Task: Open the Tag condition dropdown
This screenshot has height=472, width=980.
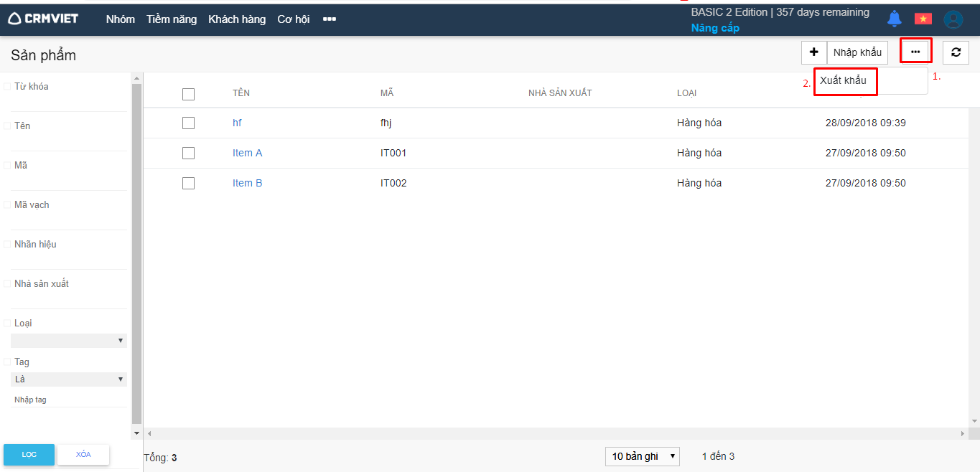Action: coord(69,379)
